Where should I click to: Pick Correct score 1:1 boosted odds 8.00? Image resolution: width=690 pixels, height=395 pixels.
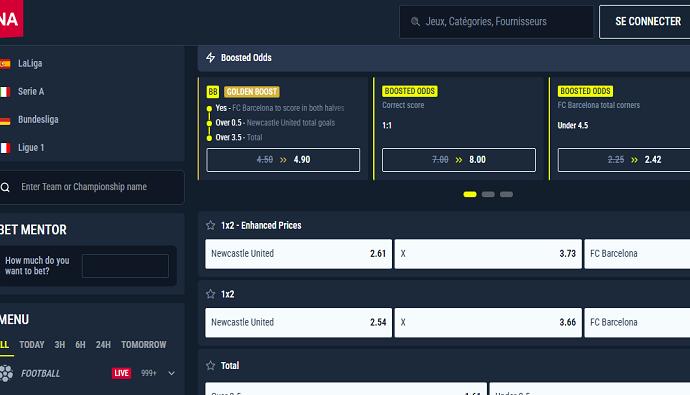click(x=459, y=160)
